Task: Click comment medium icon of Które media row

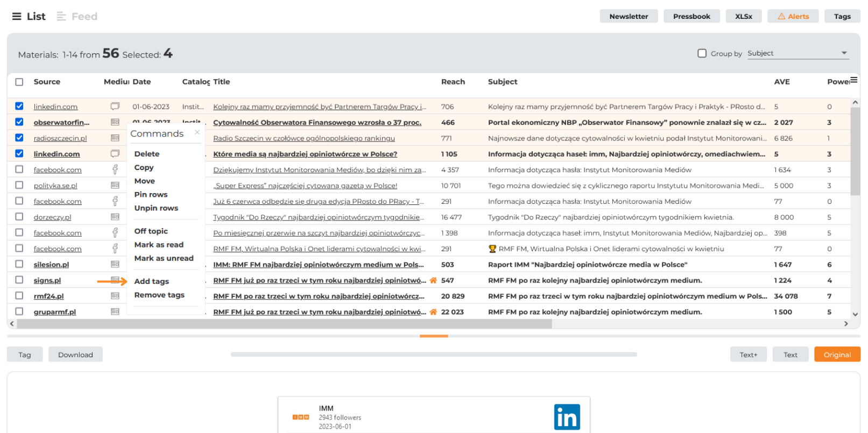Action: coord(115,154)
